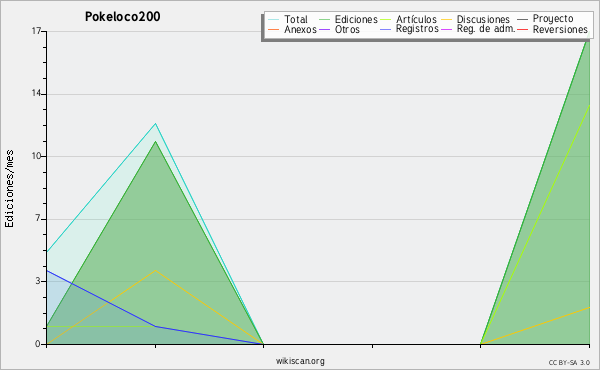Click the Reg. de adm. legend label
This screenshot has height=370, width=600.
click(x=486, y=29)
